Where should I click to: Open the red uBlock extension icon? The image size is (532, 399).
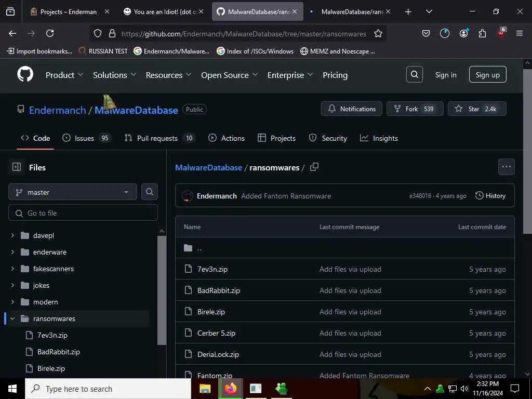(501, 33)
